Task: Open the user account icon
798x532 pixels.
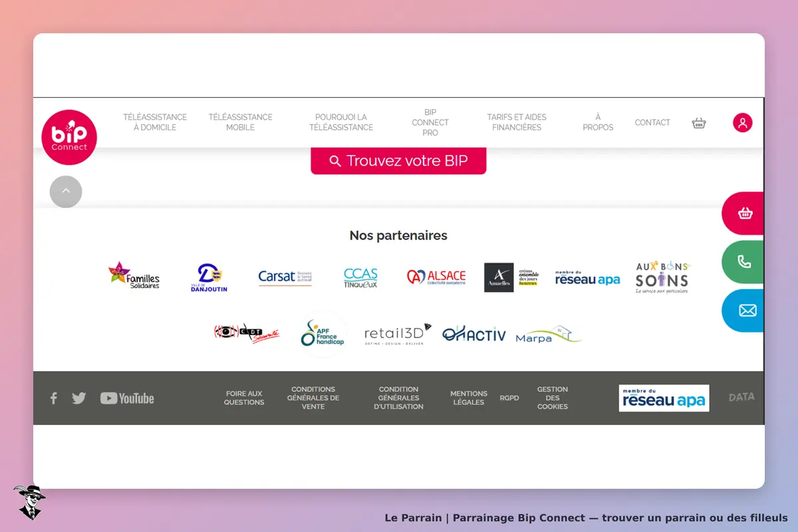Action: pos(743,122)
